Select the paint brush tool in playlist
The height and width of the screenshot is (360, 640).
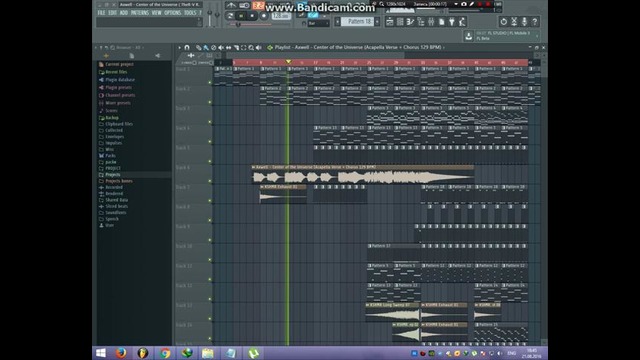pyautogui.click(x=206, y=48)
